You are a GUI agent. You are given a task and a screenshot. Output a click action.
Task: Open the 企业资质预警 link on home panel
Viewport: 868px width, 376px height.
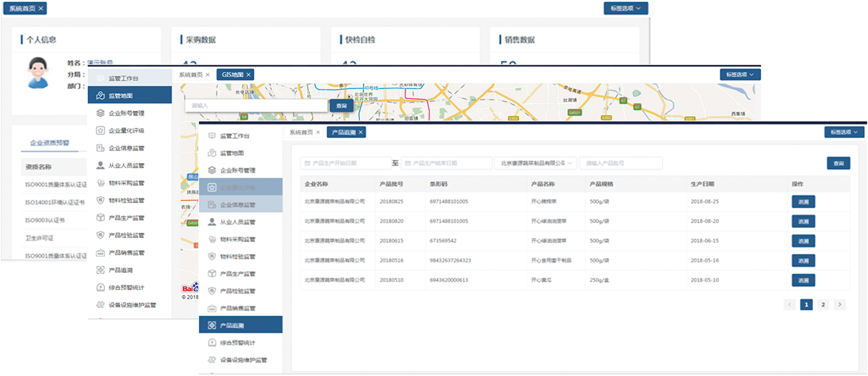49,143
